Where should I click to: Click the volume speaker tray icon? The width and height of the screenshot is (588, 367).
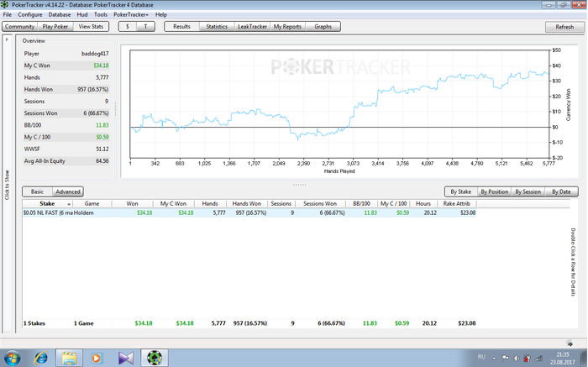click(516, 358)
